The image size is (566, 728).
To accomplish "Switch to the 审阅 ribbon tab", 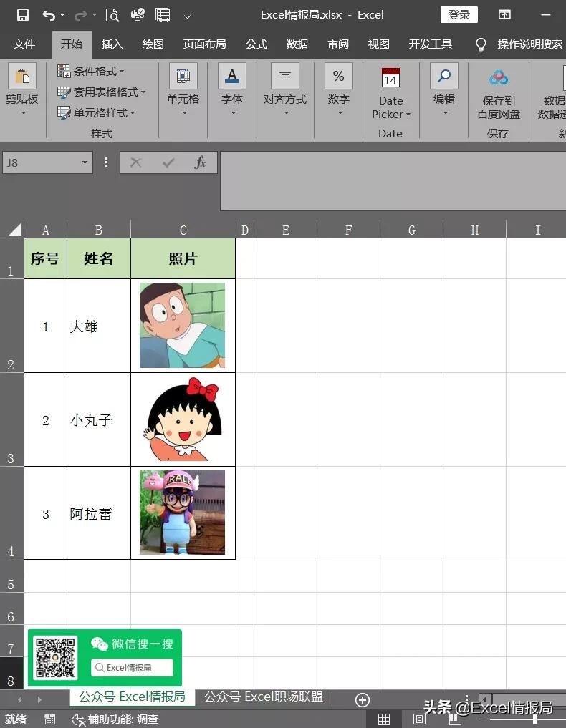I will pyautogui.click(x=338, y=44).
